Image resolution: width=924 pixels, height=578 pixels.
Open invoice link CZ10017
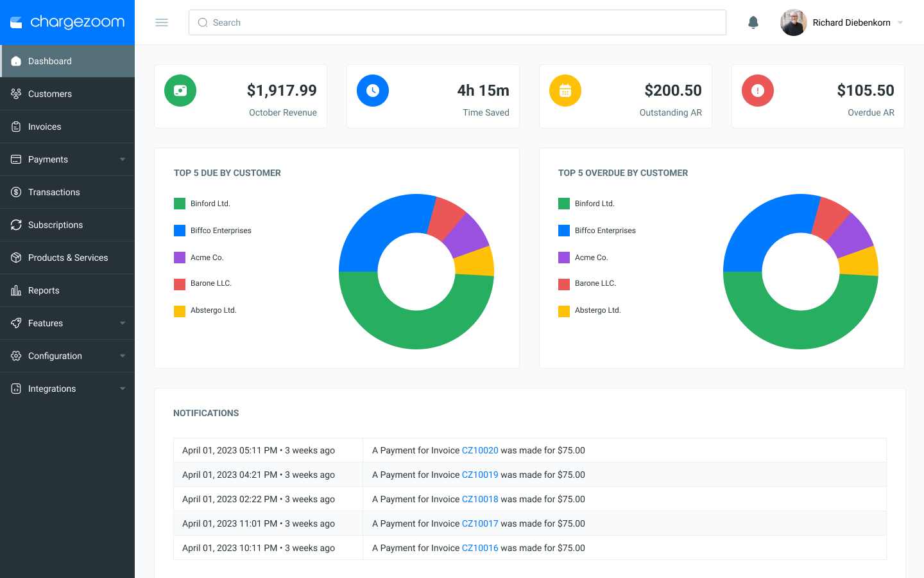click(x=480, y=523)
